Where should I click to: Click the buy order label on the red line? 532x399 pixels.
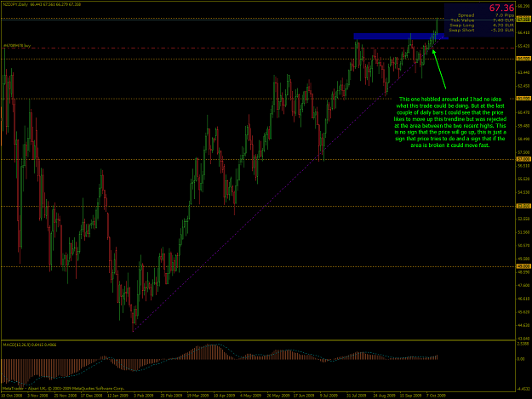pos(17,45)
